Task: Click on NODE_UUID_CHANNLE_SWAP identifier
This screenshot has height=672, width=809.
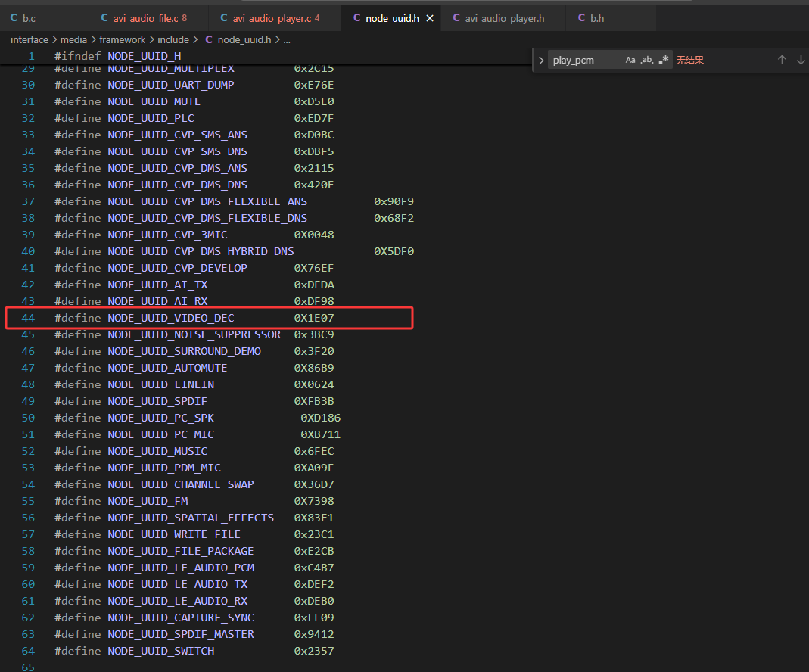Action: [181, 485]
